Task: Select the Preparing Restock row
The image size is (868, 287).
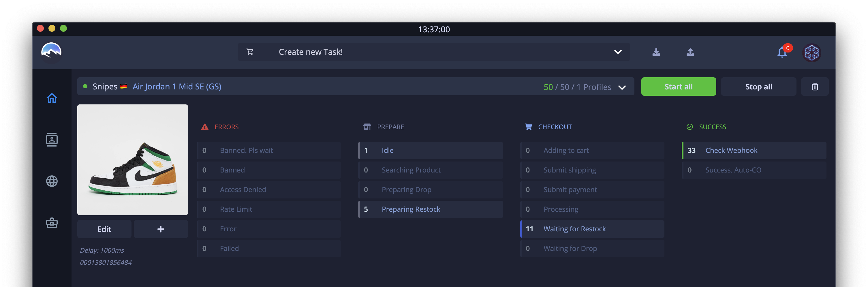Action: (430, 209)
